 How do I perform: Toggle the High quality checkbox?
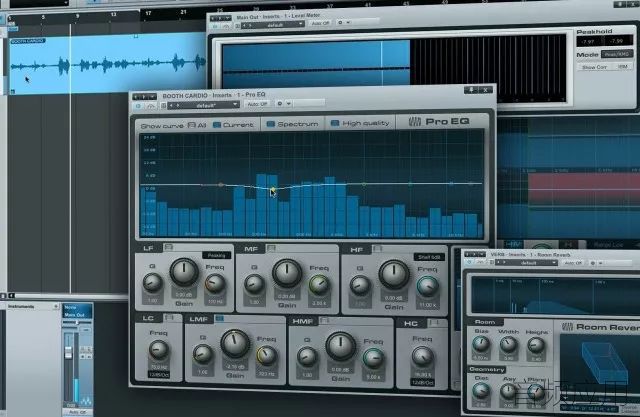(335, 123)
